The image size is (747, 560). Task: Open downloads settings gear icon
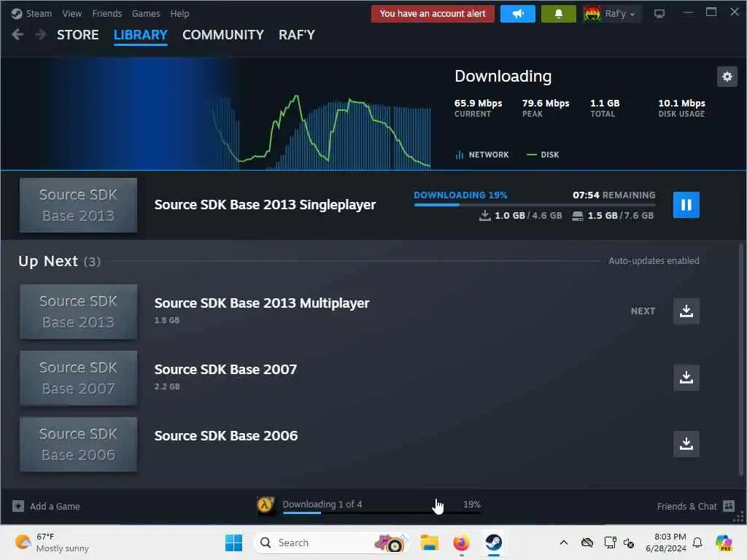[x=727, y=77]
